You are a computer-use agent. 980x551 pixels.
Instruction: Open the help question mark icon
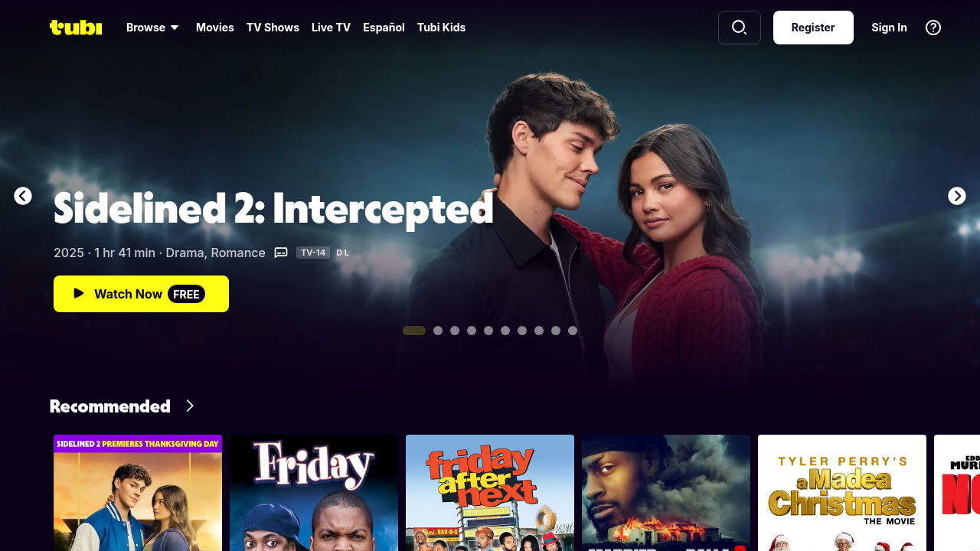[933, 28]
